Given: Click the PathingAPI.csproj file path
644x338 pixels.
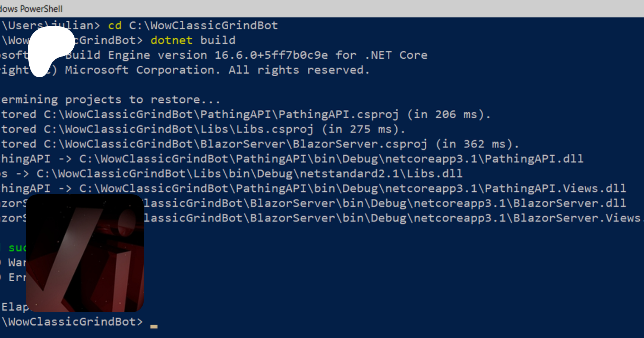Looking at the screenshot, I should coord(221,114).
